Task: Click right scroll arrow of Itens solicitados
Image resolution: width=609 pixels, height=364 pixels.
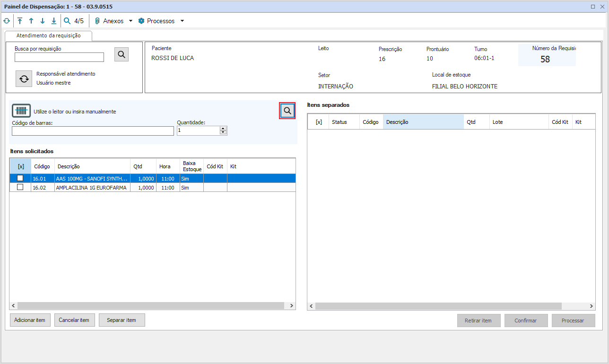Action: point(292,306)
